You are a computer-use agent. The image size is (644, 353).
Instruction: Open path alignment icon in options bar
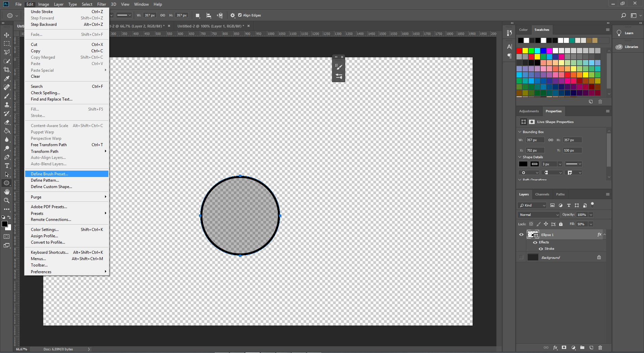click(x=209, y=15)
